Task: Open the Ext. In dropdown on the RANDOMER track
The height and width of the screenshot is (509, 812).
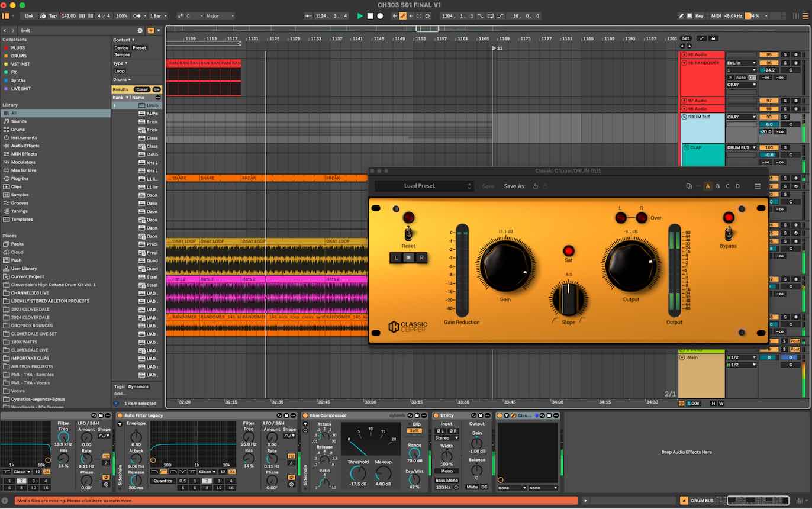Action: coord(741,62)
